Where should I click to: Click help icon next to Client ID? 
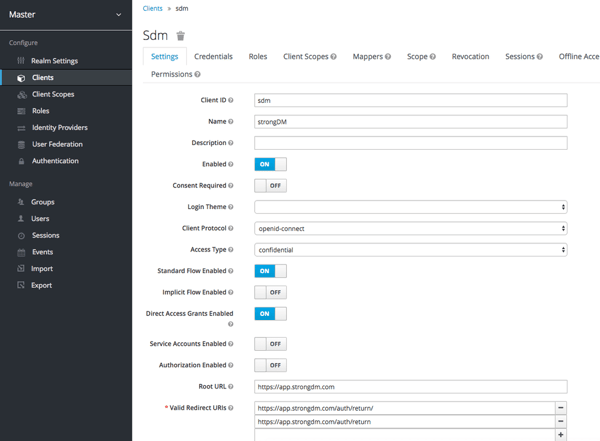coord(231,101)
